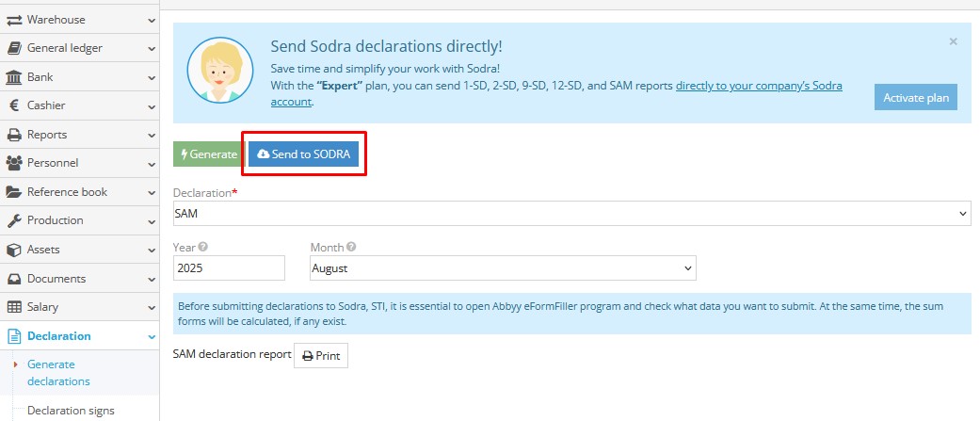Image resolution: width=980 pixels, height=421 pixels.
Task: Click the Bank building icon
Action: (x=14, y=77)
